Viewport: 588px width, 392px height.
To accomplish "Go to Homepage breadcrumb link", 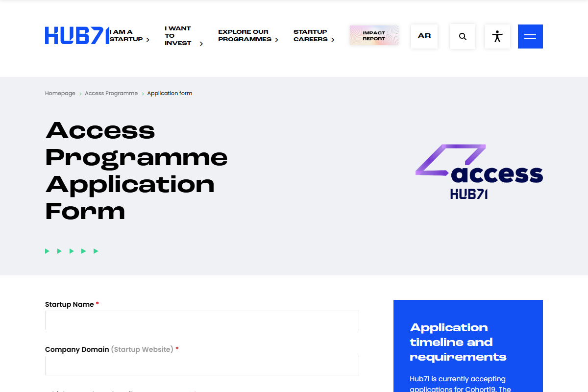I will point(60,93).
